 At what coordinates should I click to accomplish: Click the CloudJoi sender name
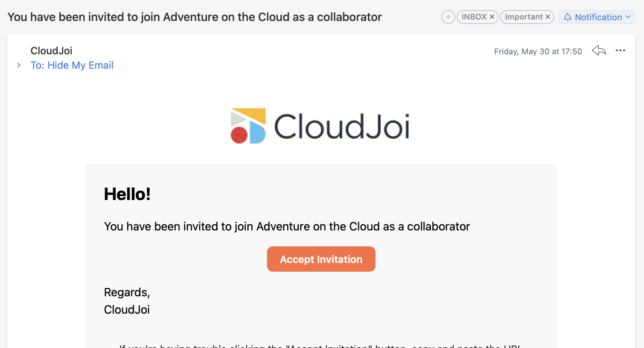(51, 51)
